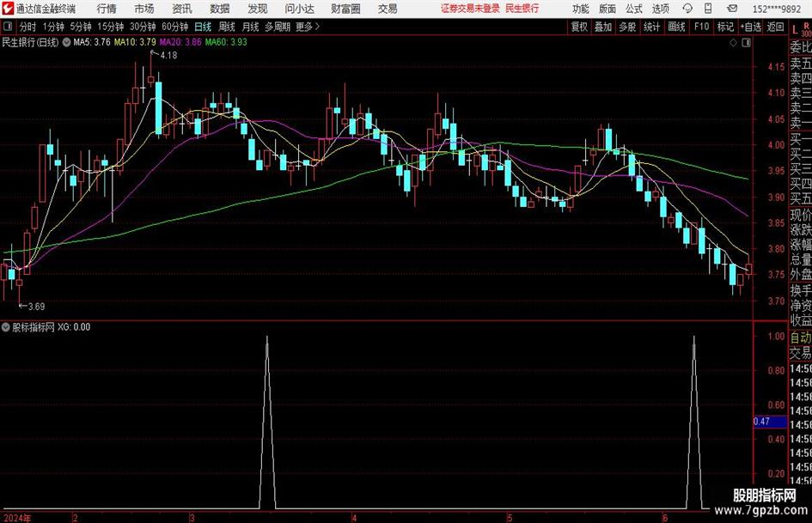Click the MA20: 3.86 label
Image resolution: width=812 pixels, height=523 pixels.
(x=180, y=42)
